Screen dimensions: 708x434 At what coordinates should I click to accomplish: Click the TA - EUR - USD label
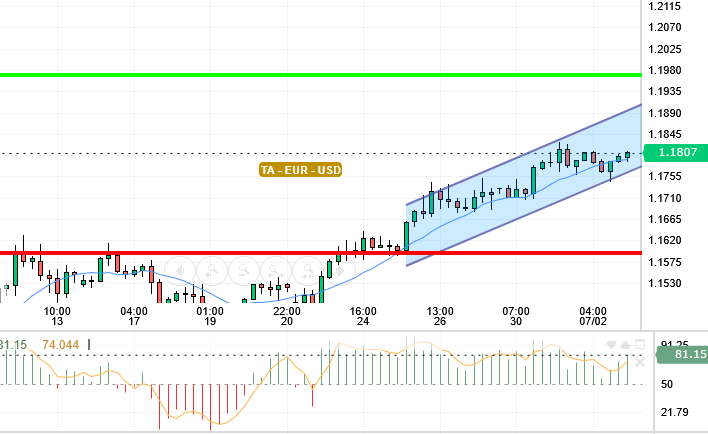[x=300, y=170]
